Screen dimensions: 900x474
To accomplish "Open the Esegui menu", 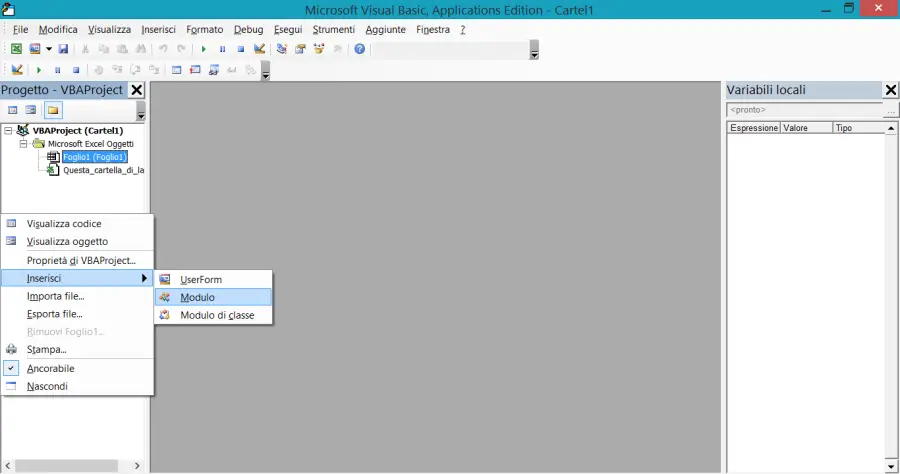I will (288, 29).
